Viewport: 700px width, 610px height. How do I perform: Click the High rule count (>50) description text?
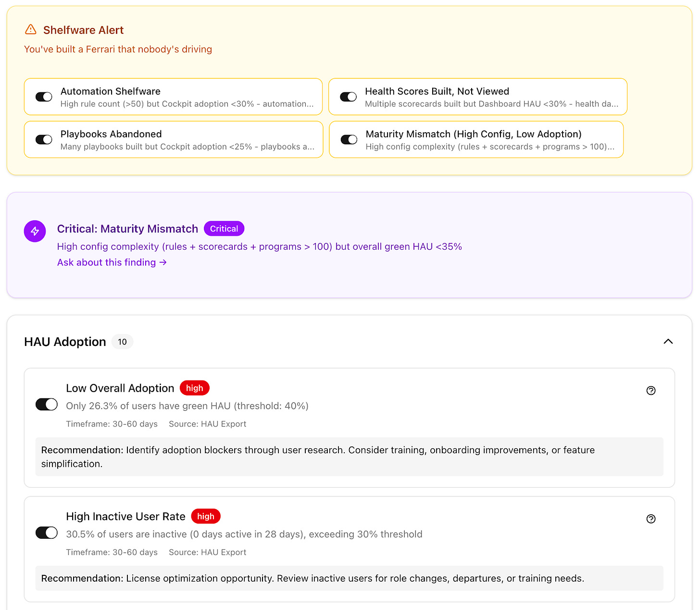(187, 104)
